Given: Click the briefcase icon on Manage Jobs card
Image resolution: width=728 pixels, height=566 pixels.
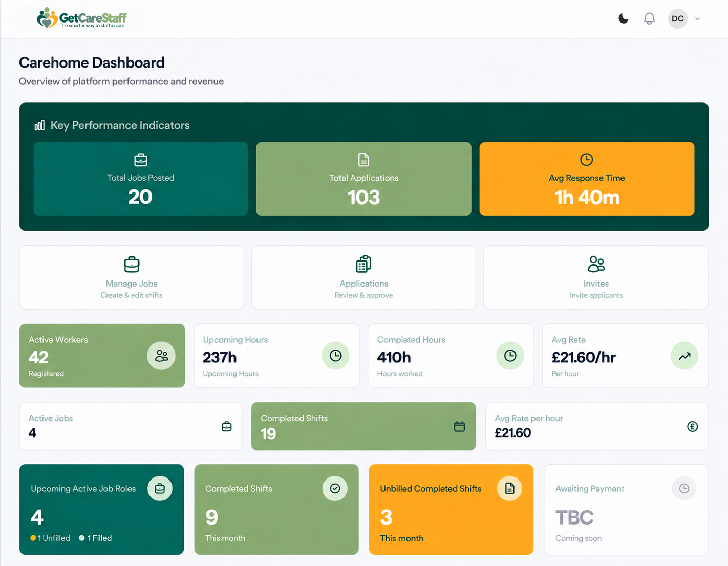Looking at the screenshot, I should point(132,265).
